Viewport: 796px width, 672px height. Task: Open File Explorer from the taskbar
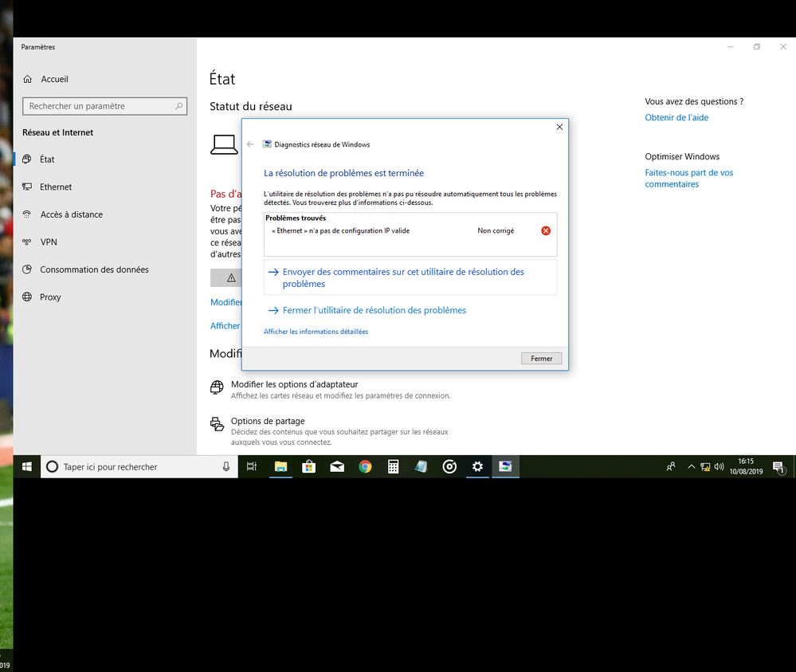[x=280, y=467]
